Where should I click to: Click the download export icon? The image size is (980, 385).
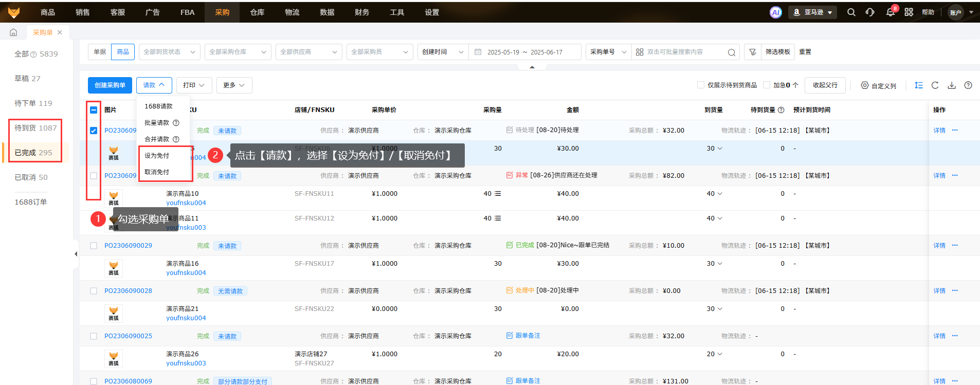[952, 85]
